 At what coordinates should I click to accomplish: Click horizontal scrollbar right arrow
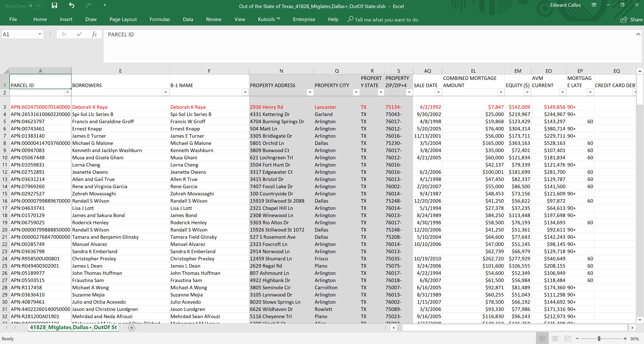[632, 328]
